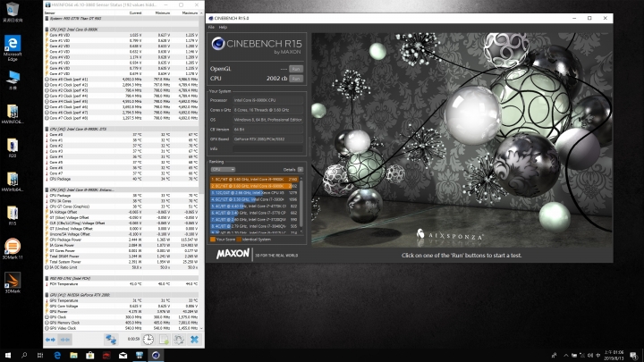Viewport: 644px width, 362px height.
Task: Open the Action Center notification icon
Action: click(634, 356)
